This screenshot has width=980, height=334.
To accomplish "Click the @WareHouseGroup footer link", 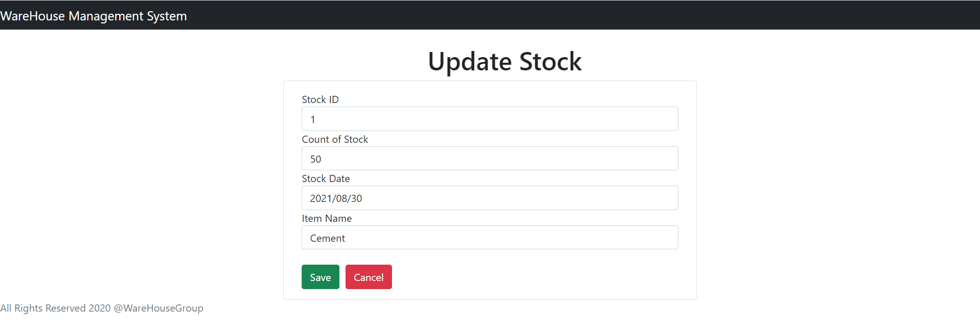I will tap(159, 308).
